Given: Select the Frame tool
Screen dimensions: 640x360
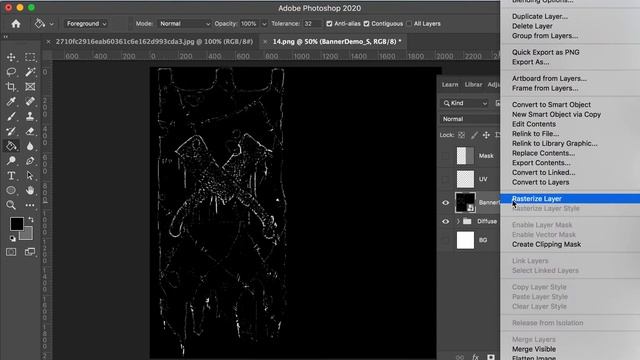Looking at the screenshot, I should (x=30, y=87).
